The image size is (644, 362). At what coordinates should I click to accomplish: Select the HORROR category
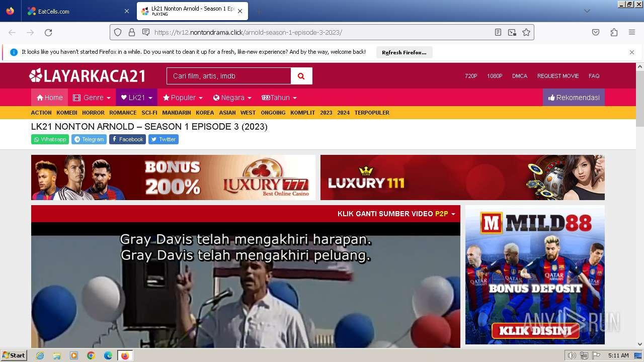point(93,113)
